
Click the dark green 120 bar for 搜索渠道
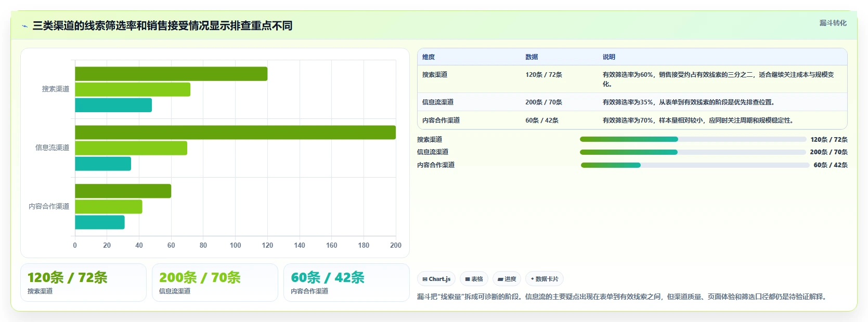(171, 74)
